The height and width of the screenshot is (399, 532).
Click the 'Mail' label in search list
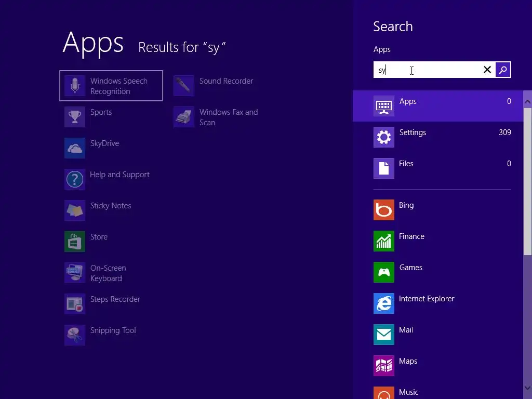(x=406, y=330)
